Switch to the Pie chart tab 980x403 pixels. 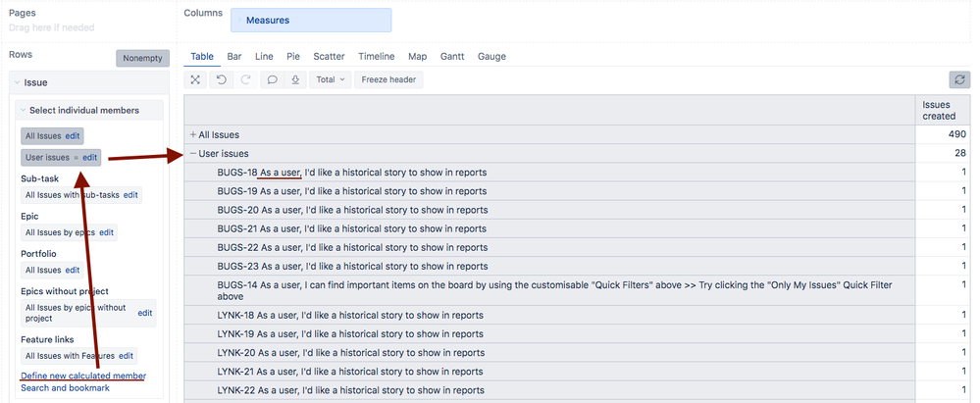(x=293, y=56)
